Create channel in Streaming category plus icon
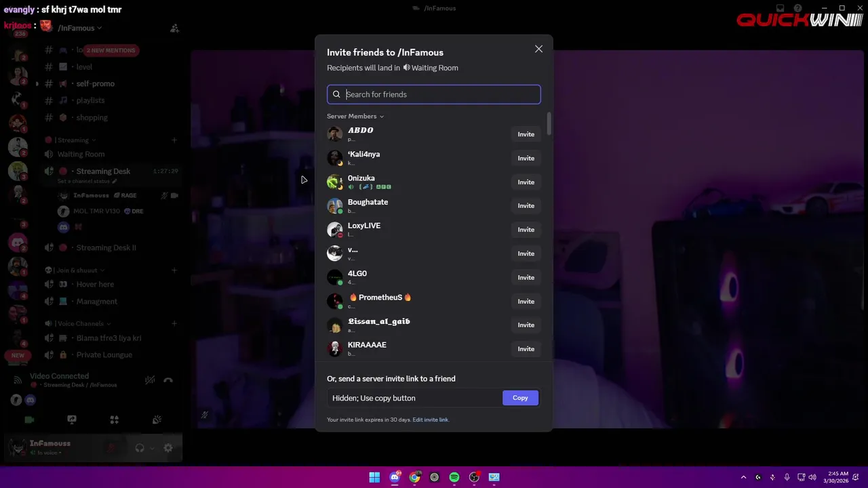The width and height of the screenshot is (868, 488). pyautogui.click(x=174, y=140)
